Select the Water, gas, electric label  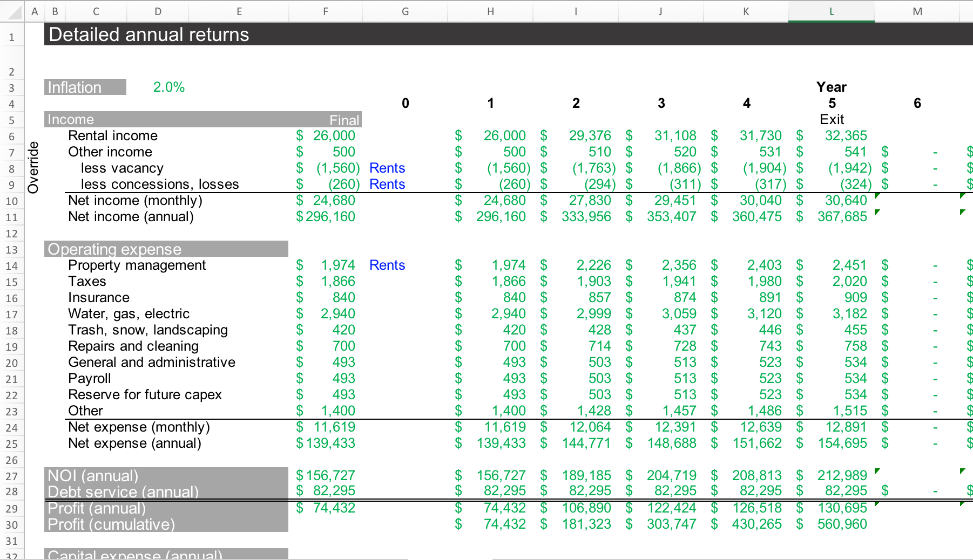pos(129,313)
